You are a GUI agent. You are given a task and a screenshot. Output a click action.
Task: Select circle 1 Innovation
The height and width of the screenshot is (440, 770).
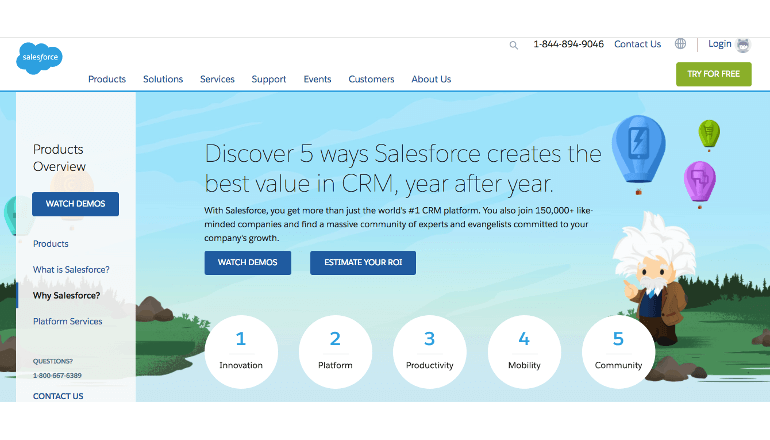[x=241, y=352]
